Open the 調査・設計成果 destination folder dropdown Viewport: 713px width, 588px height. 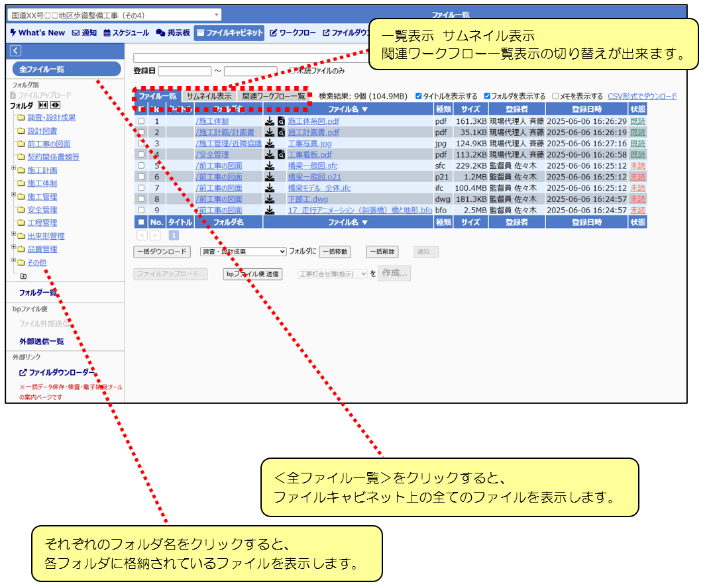243,252
